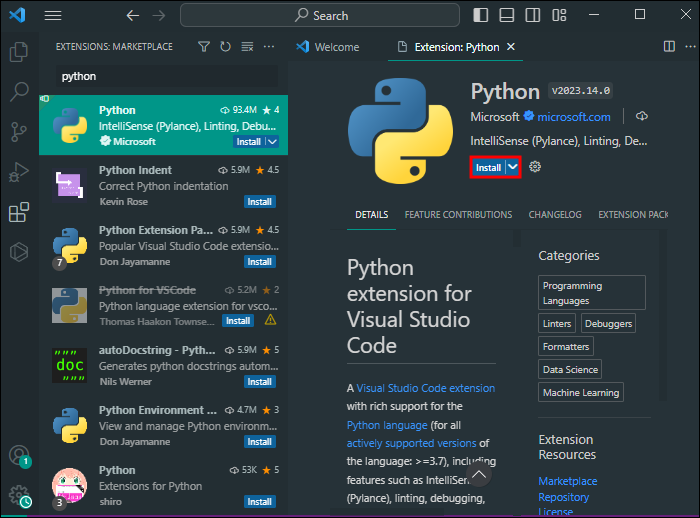Install the Python Indent extension

click(259, 202)
